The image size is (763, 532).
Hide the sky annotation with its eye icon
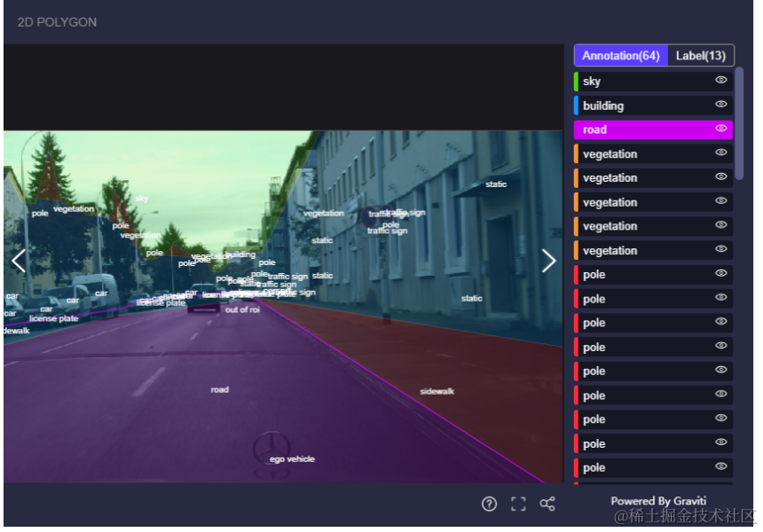click(721, 80)
